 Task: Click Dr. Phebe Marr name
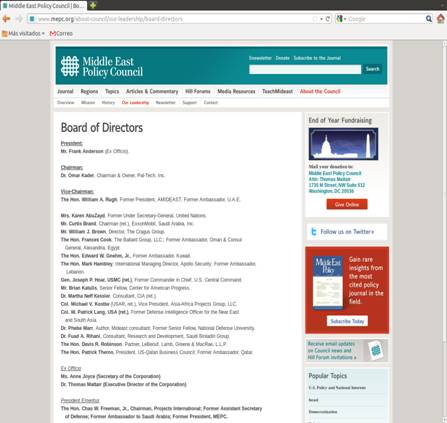point(77,328)
